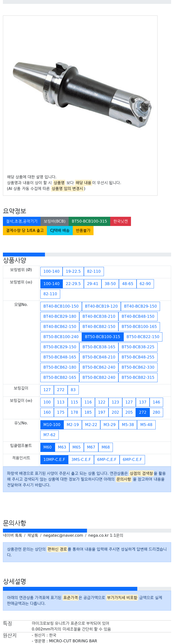Viewport: 174px width, 644px height.
Task: Select model BT50-BCB82-315
Action: (x=138, y=378)
